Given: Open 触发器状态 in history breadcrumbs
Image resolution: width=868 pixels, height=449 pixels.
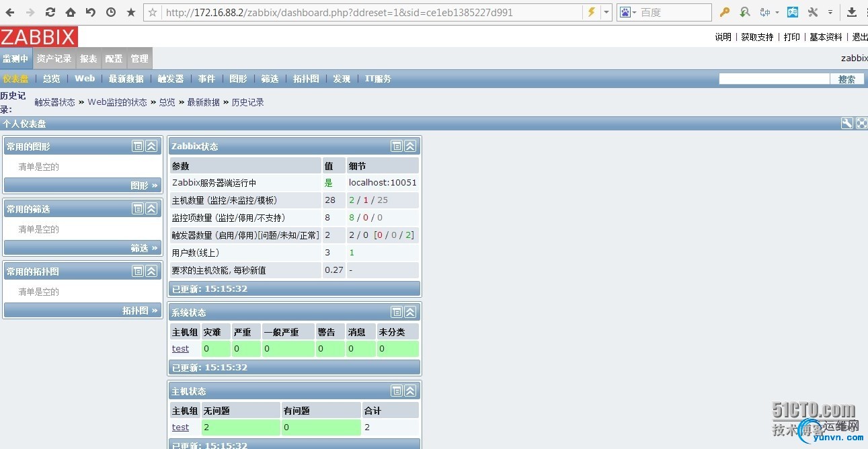Looking at the screenshot, I should [55, 102].
